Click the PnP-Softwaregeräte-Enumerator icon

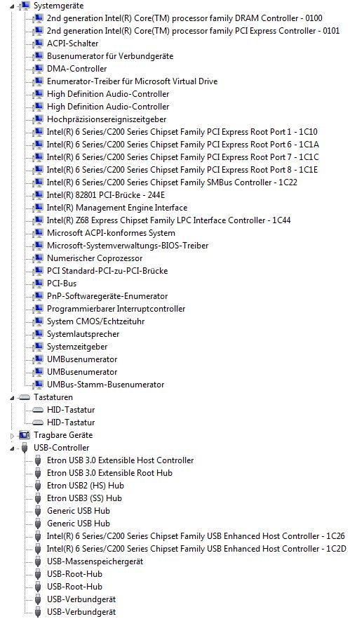[38, 296]
